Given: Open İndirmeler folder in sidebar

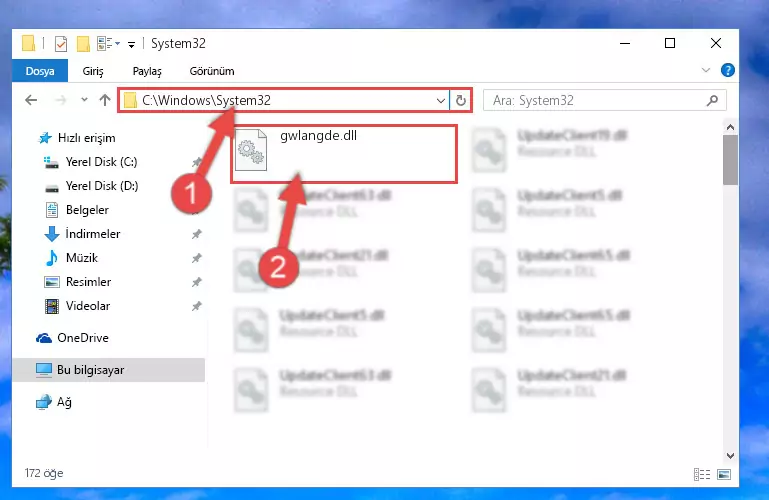Looking at the screenshot, I should 82,234.
